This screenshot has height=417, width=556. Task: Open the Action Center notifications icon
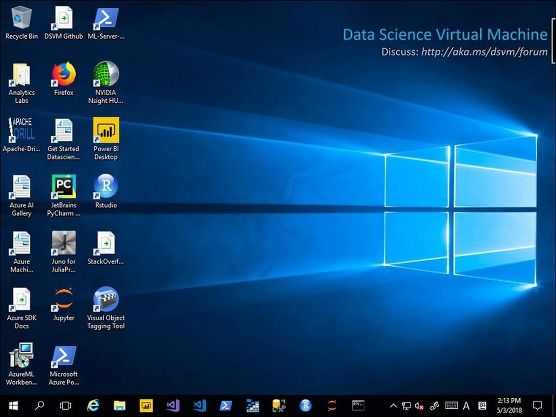click(x=538, y=405)
